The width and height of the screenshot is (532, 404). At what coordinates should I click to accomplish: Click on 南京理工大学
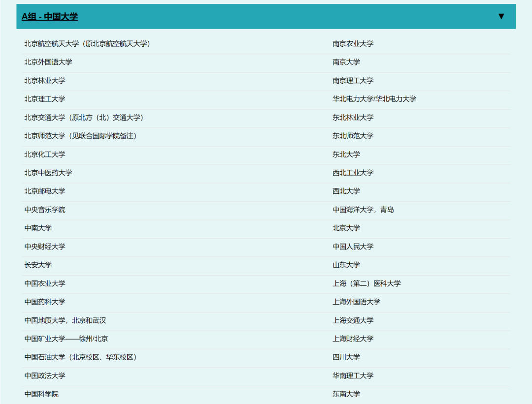tap(353, 81)
